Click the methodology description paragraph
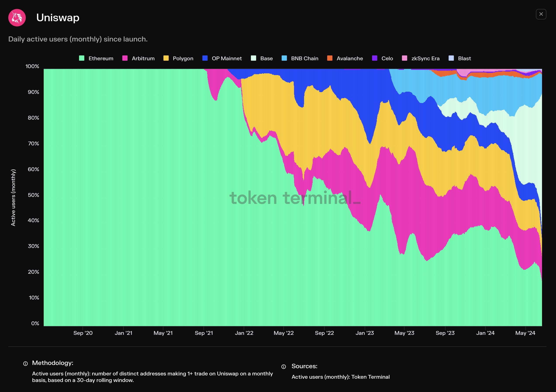 pyautogui.click(x=153, y=377)
